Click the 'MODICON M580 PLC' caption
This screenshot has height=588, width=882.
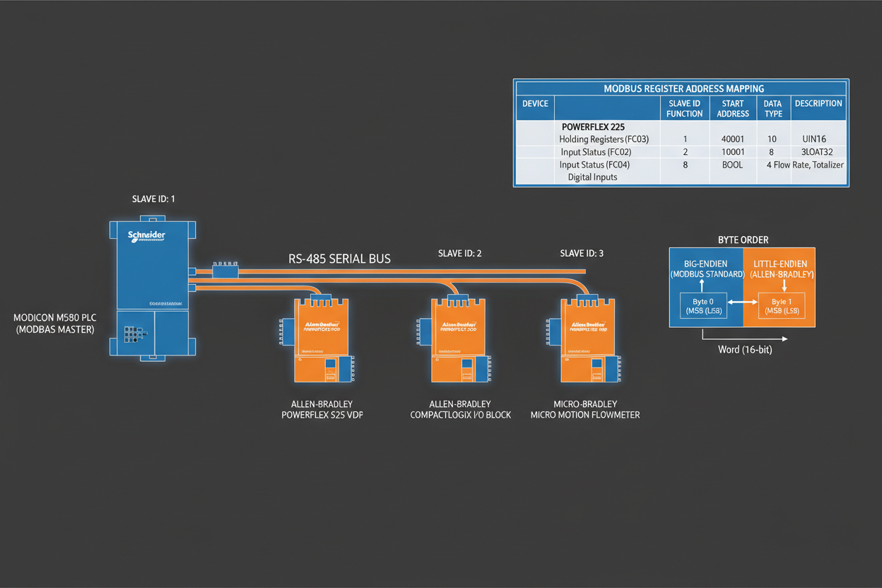(54, 317)
